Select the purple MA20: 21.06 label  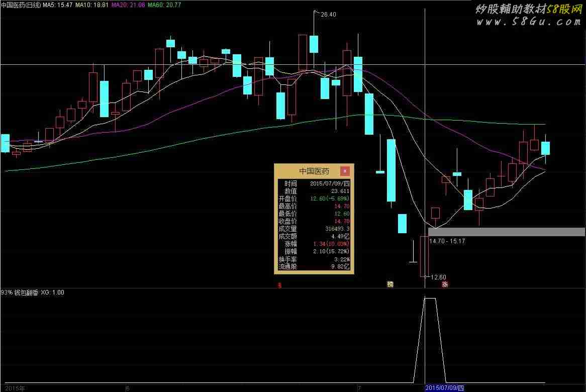128,5
